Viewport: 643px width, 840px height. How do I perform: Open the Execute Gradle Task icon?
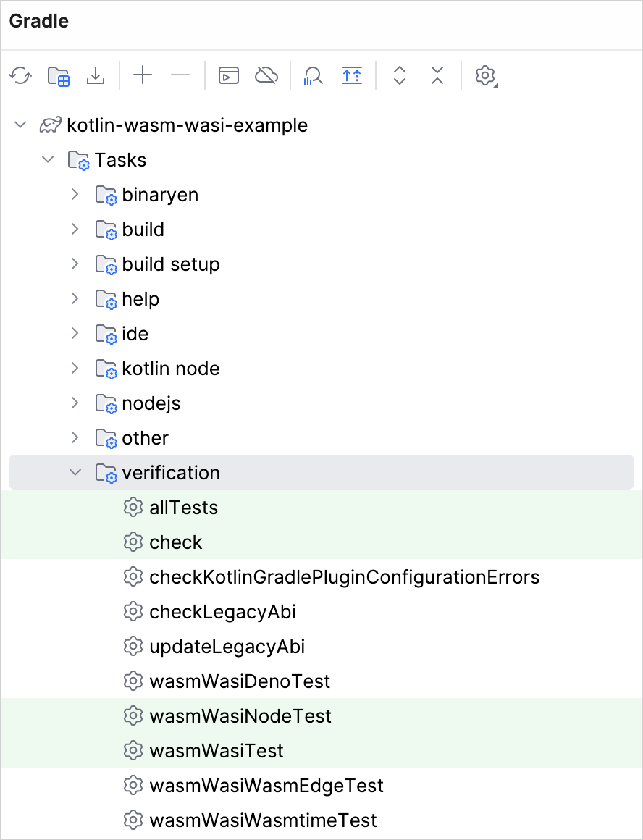pos(229,75)
